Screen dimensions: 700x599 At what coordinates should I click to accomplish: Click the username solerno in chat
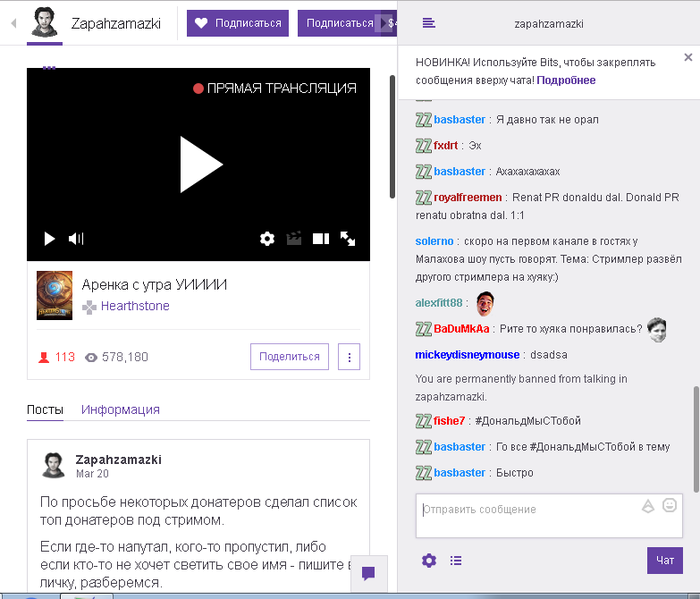click(x=434, y=241)
